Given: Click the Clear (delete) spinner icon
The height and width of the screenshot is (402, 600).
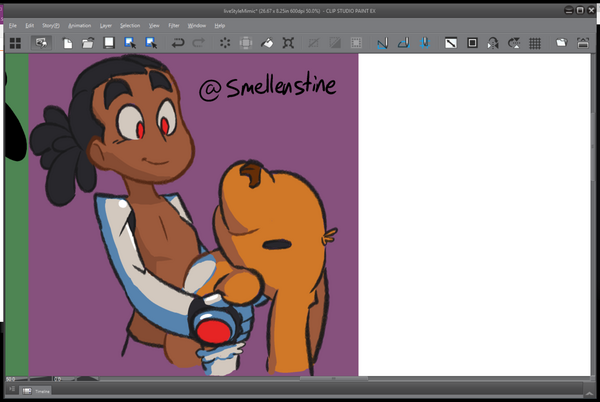Looking at the screenshot, I should pos(223,43).
